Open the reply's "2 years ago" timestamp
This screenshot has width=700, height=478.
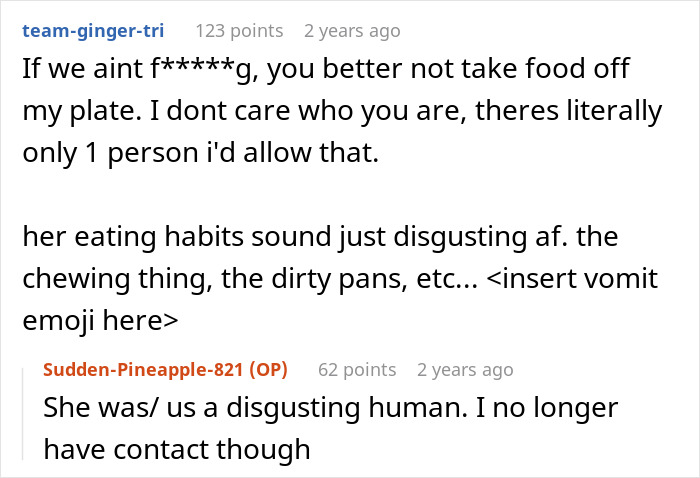(465, 370)
